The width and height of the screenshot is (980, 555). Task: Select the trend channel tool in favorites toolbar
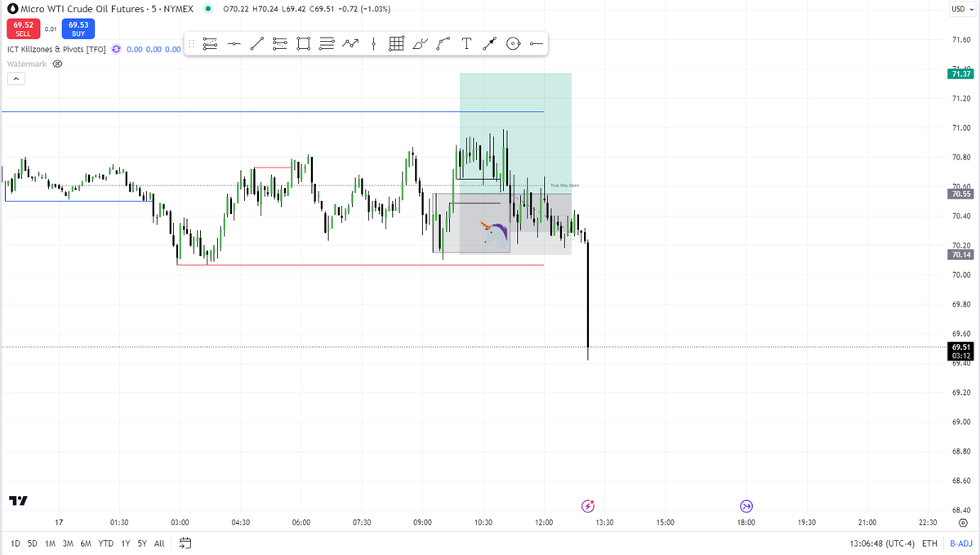click(x=210, y=44)
